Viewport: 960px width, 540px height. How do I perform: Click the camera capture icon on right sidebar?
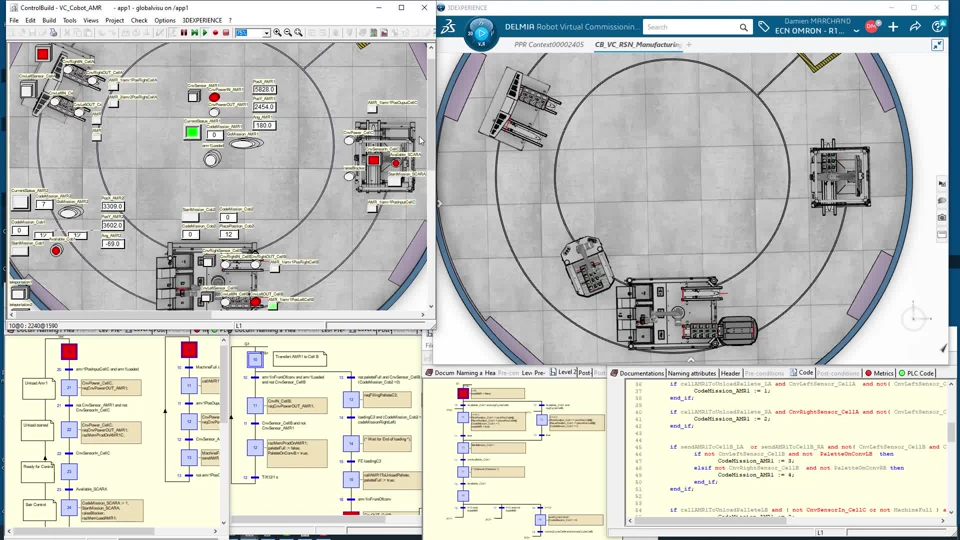pyautogui.click(x=942, y=217)
